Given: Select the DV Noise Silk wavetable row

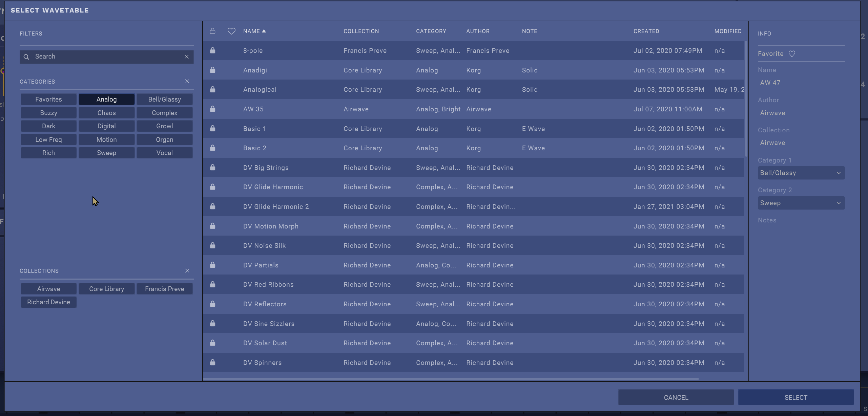Looking at the screenshot, I should pos(407,245).
